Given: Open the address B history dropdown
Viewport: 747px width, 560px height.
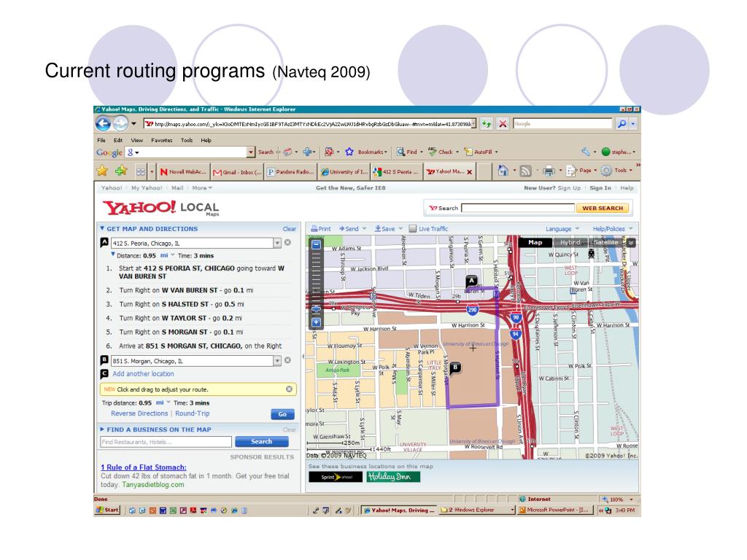Looking at the screenshot, I should (277, 360).
